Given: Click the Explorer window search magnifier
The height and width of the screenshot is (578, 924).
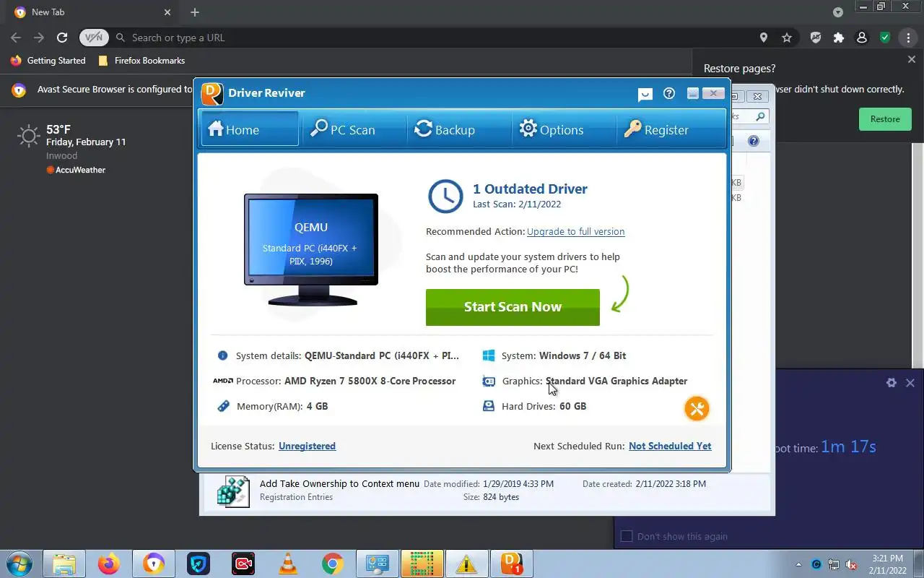Looking at the screenshot, I should click(760, 116).
